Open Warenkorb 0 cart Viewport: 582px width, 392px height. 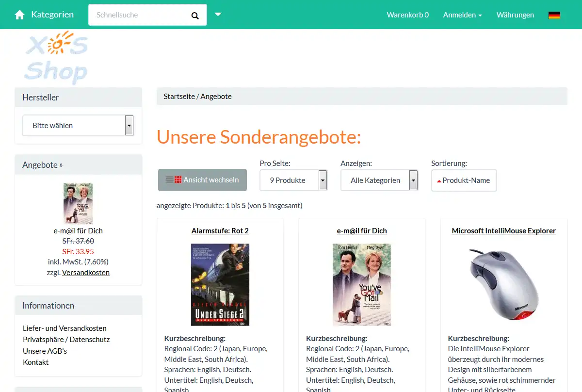(x=407, y=15)
